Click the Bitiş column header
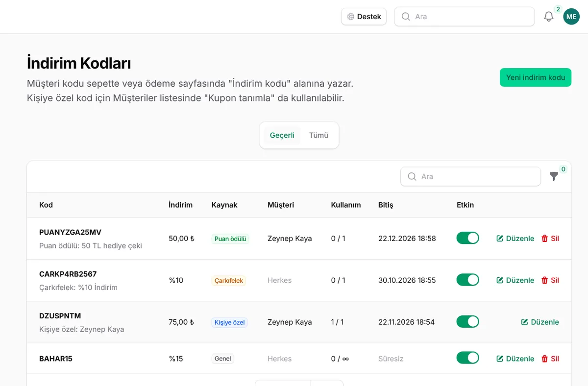Image resolution: width=588 pixels, height=386 pixels. pos(386,205)
